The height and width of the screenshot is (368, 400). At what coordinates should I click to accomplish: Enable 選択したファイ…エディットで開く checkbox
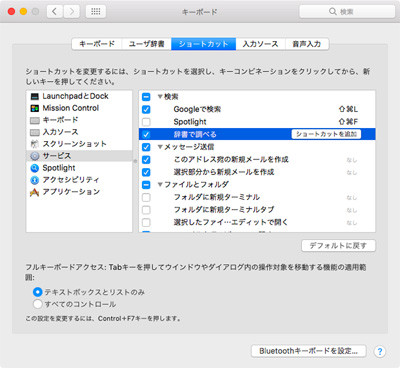point(146,222)
